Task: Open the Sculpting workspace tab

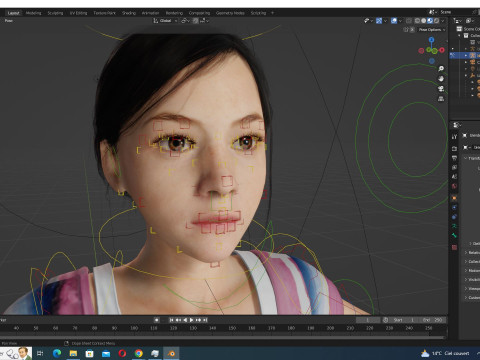Action: (x=55, y=13)
